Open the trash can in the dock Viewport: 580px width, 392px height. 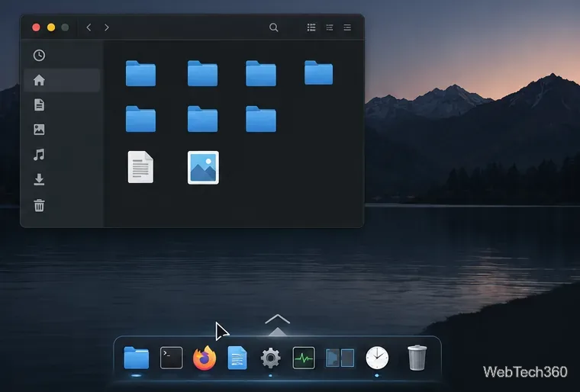(417, 357)
